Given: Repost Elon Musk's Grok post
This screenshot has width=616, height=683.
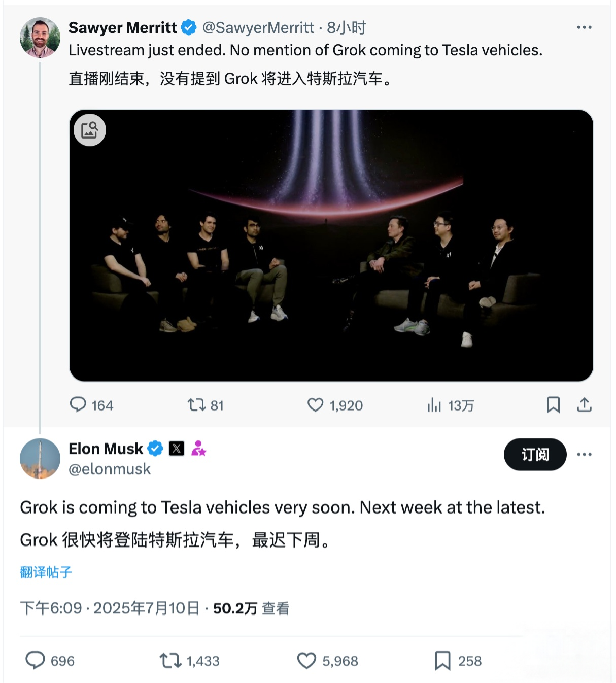Looking at the screenshot, I should [x=170, y=661].
